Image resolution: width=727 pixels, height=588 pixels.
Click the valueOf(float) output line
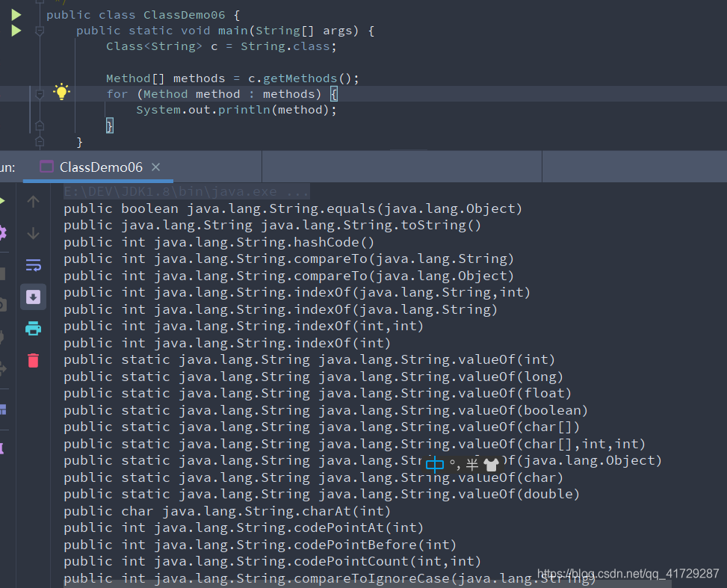(318, 393)
